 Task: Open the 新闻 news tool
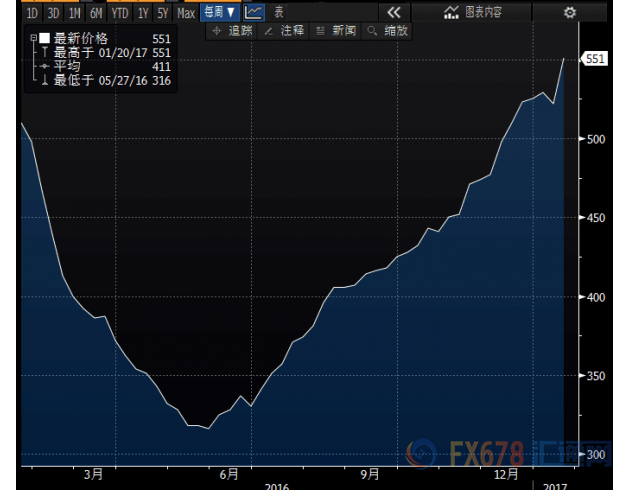pyautogui.click(x=337, y=31)
